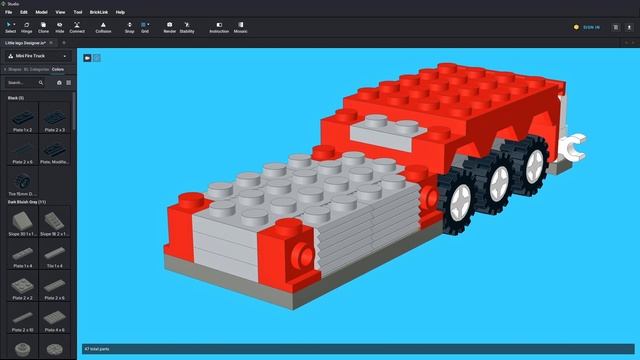This screenshot has height=360, width=640.
Task: Pick the gray Slope 2 x 1 part
Action: coord(54,222)
